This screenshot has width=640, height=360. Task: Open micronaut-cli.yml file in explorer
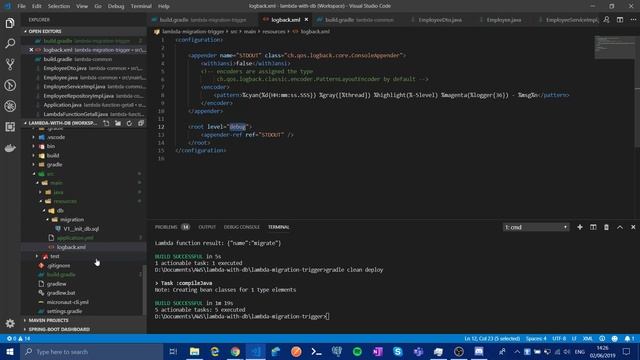pos(67,302)
